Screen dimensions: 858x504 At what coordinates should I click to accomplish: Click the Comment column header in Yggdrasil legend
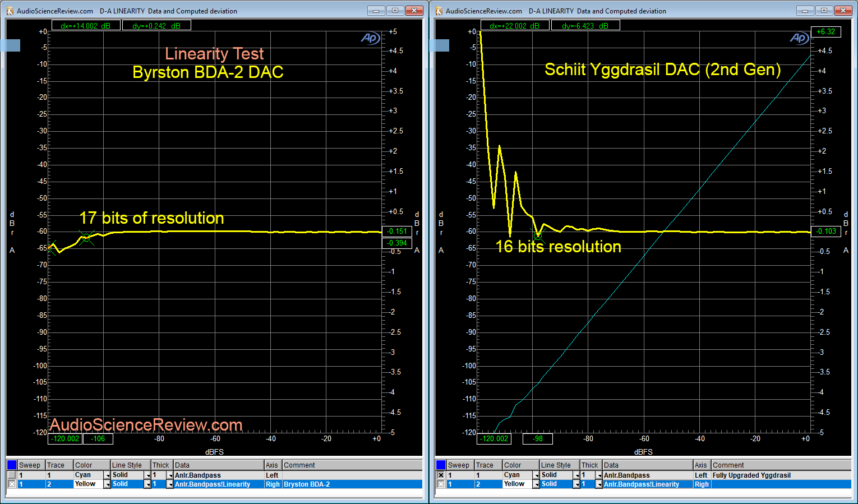click(x=781, y=465)
